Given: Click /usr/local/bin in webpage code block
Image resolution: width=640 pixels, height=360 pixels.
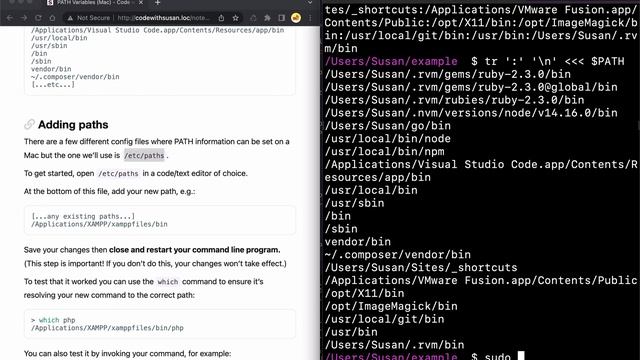Looking at the screenshot, I should tap(59, 38).
